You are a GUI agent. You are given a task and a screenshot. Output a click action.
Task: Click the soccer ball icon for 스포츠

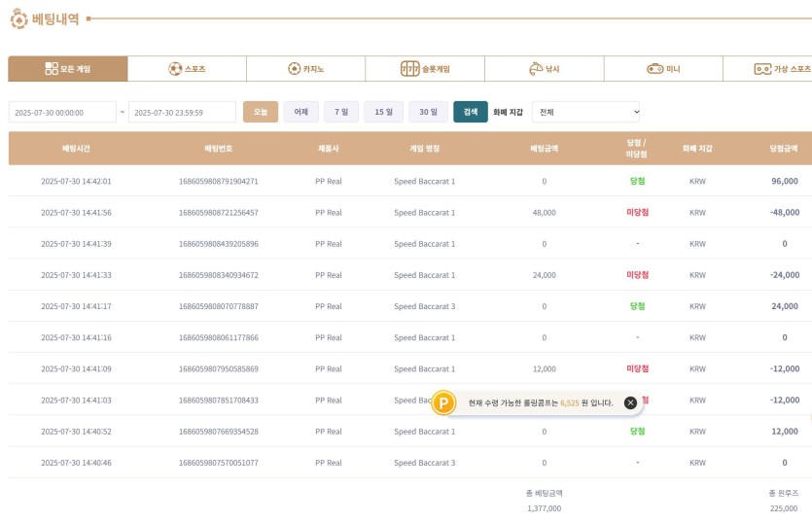coord(175,69)
